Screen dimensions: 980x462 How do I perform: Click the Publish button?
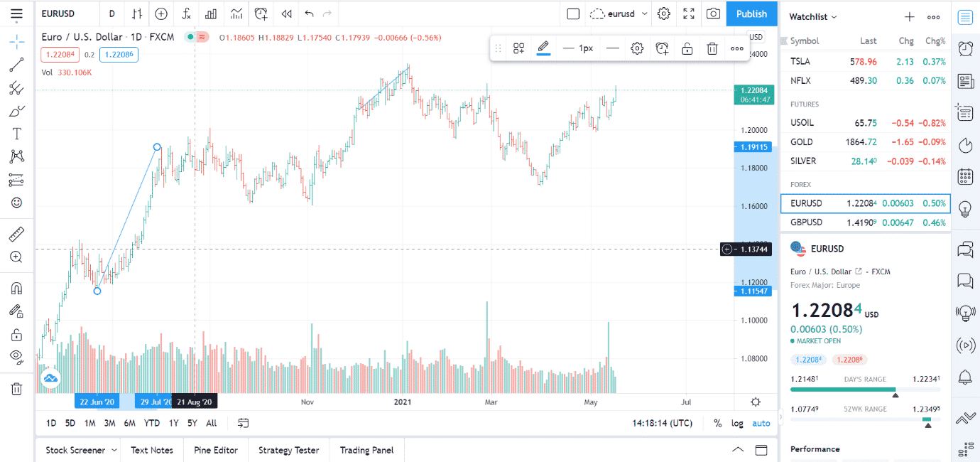tap(751, 14)
